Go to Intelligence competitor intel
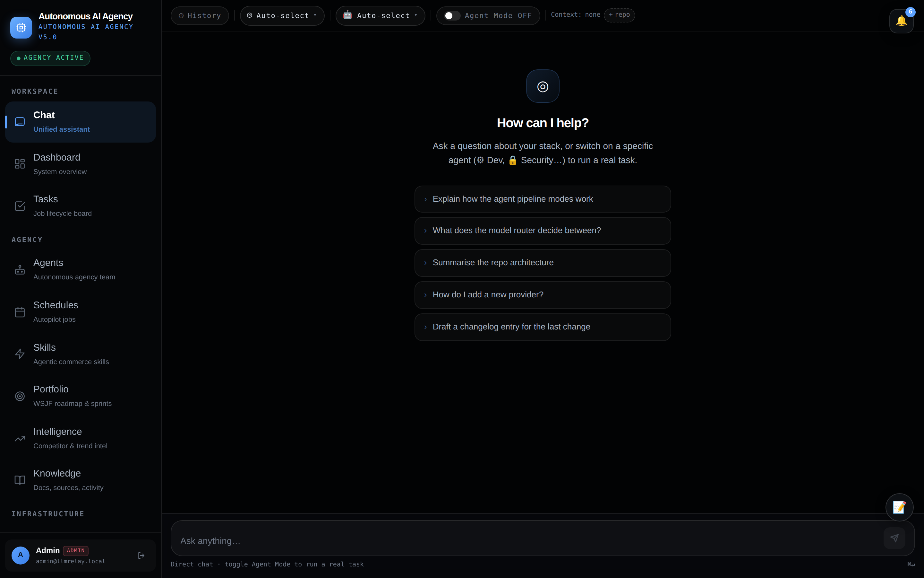This screenshot has height=578, width=924. (81, 438)
